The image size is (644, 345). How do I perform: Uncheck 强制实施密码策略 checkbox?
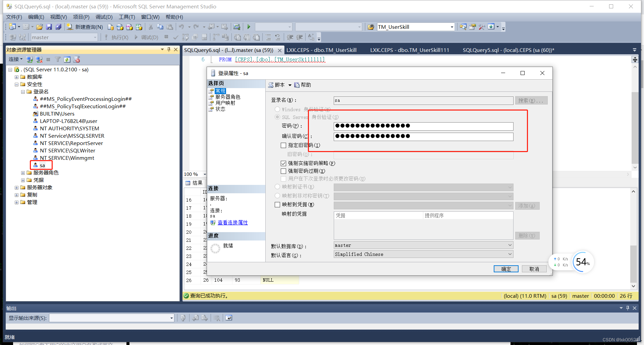(x=283, y=163)
